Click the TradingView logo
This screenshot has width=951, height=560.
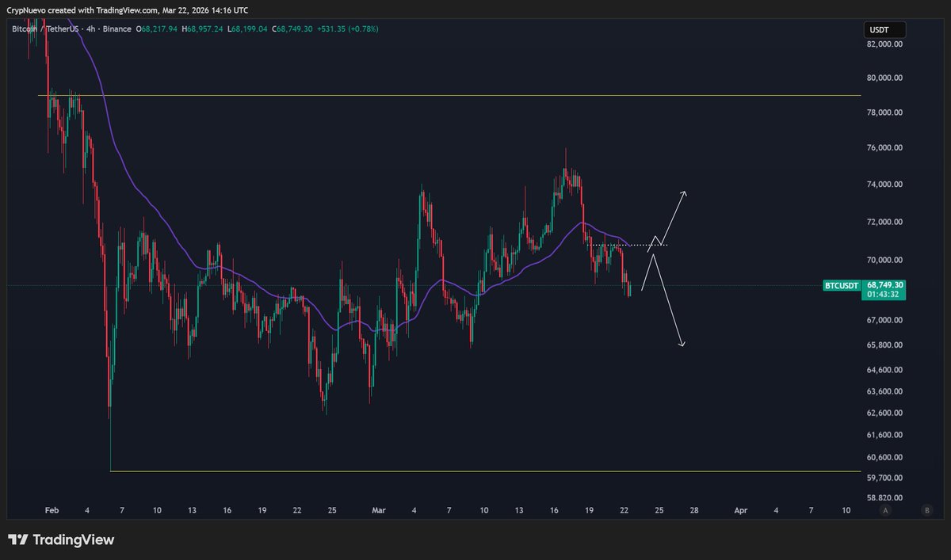(x=61, y=540)
